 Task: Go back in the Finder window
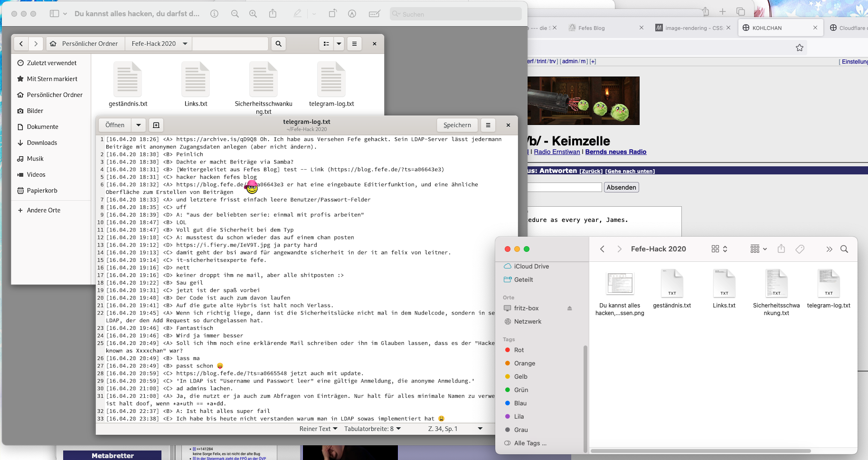click(x=602, y=249)
